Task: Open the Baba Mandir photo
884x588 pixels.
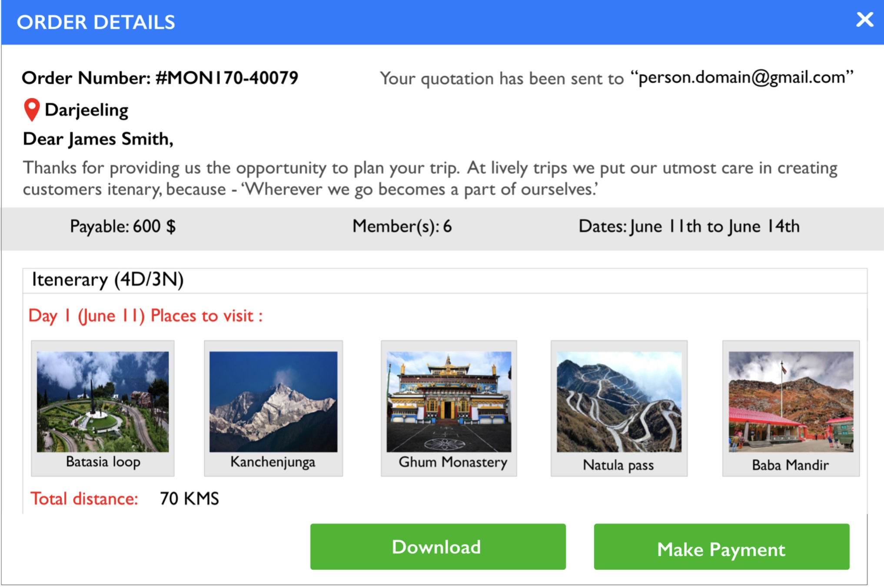Action: pyautogui.click(x=791, y=402)
